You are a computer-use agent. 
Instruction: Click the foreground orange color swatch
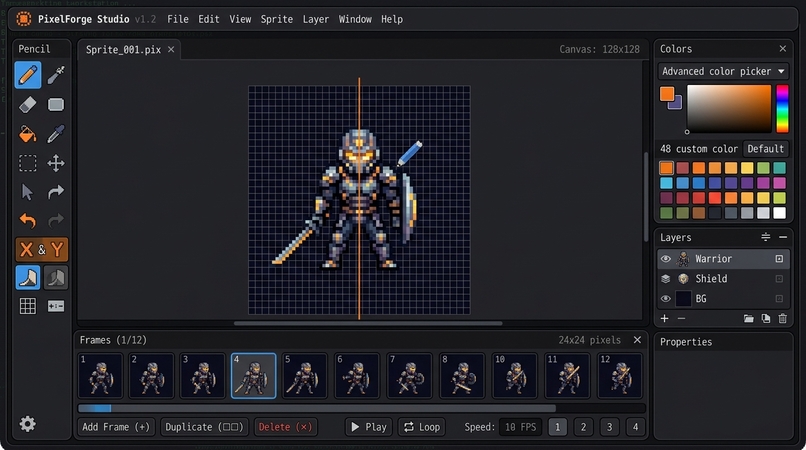(667, 94)
